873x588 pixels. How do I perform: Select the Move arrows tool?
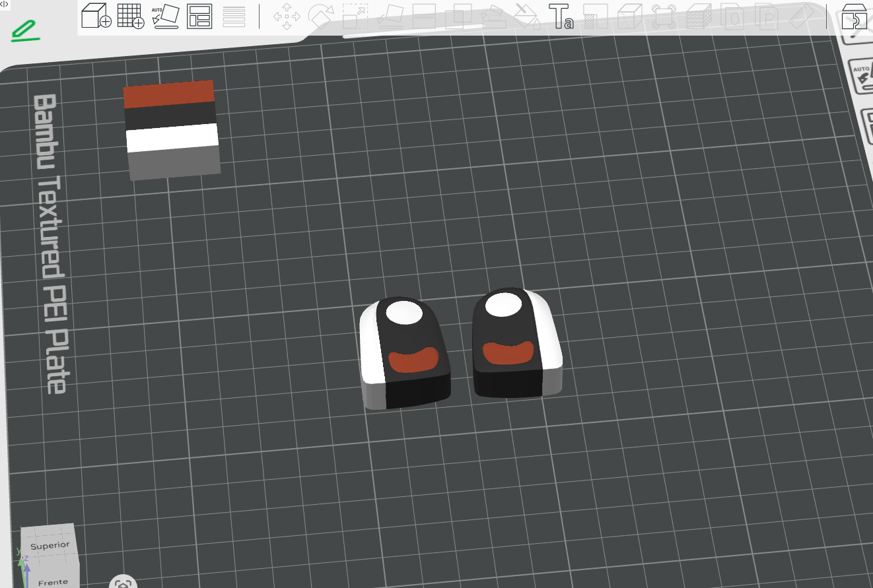click(x=287, y=16)
